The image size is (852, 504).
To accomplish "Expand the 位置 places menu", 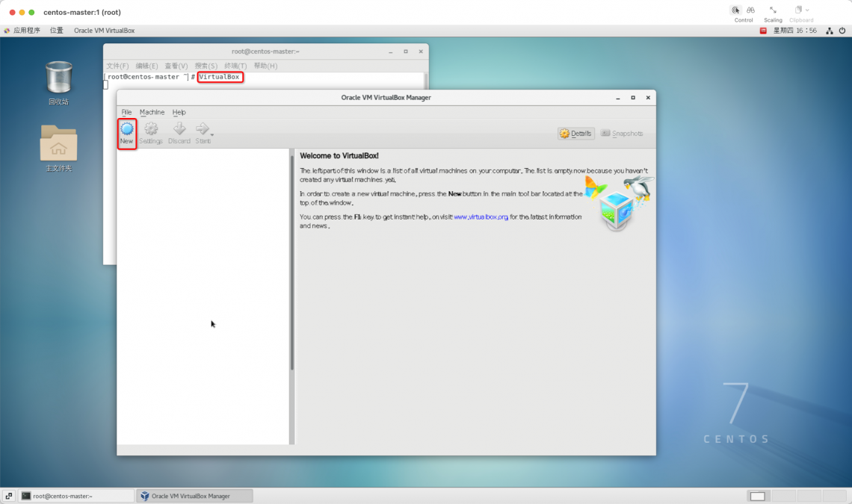I will click(x=57, y=31).
